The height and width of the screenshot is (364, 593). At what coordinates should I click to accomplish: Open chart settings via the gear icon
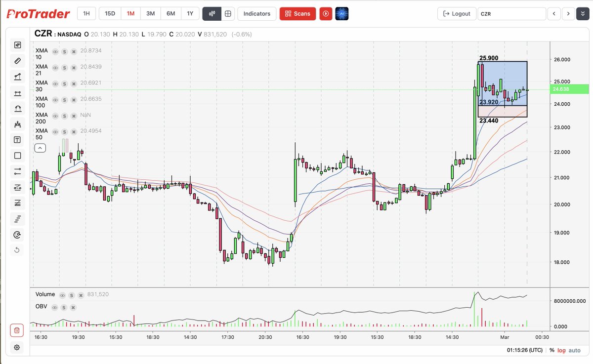17,348
